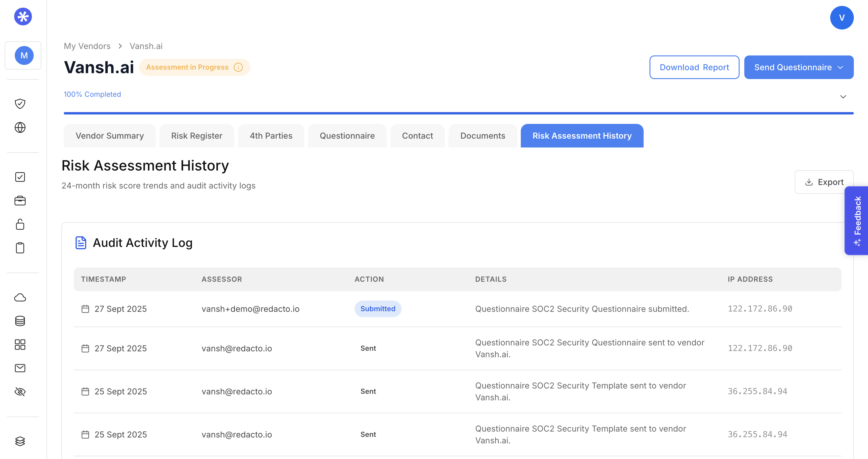
Task: Open the envelope mail sidebar icon
Action: [20, 368]
